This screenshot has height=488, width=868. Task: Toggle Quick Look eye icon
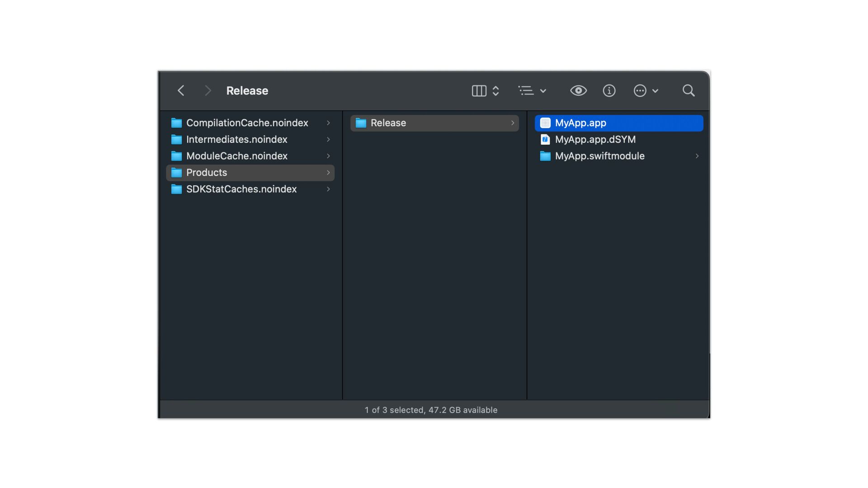pyautogui.click(x=578, y=91)
